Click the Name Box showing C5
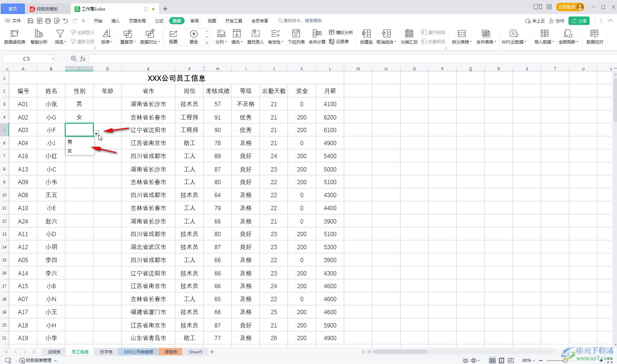 pos(28,59)
